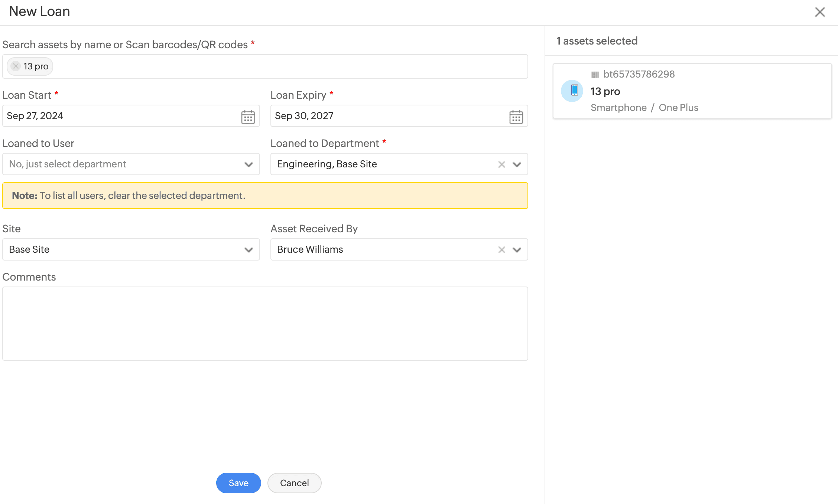Expand the Loaned to Department dropdown arrow
838x504 pixels.
click(x=517, y=164)
